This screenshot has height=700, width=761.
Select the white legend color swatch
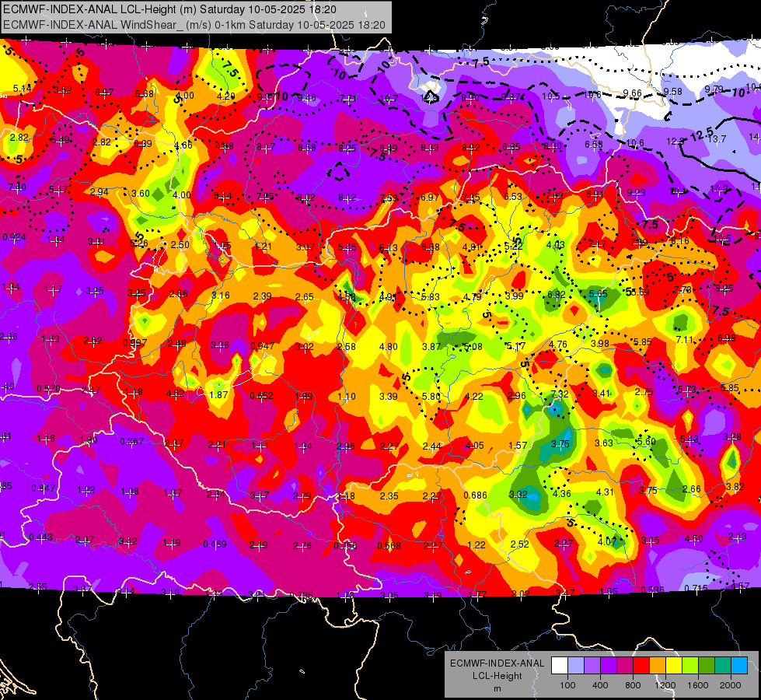tap(559, 666)
